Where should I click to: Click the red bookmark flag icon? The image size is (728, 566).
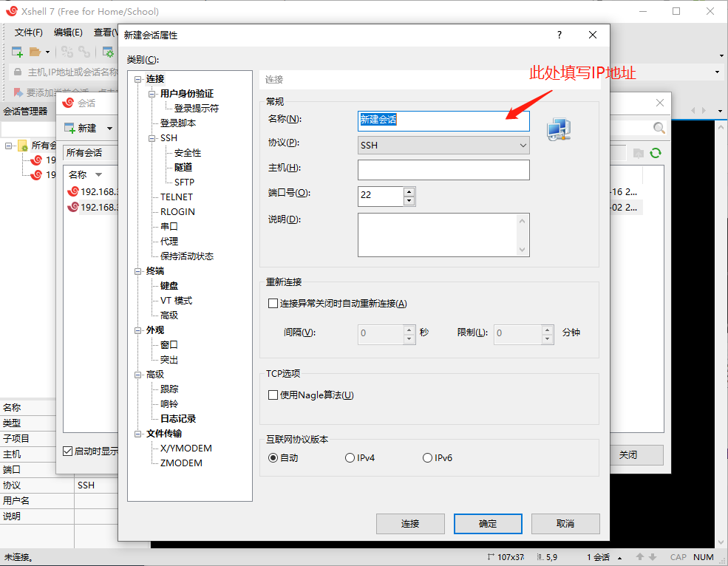tap(18, 92)
